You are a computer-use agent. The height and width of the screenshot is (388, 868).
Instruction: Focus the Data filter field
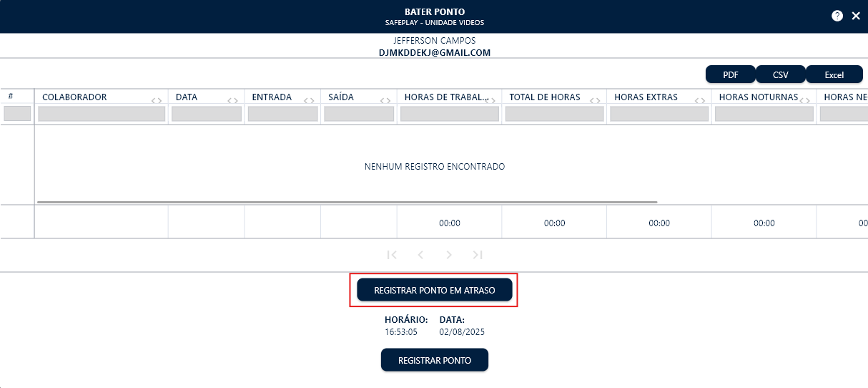pyautogui.click(x=207, y=114)
